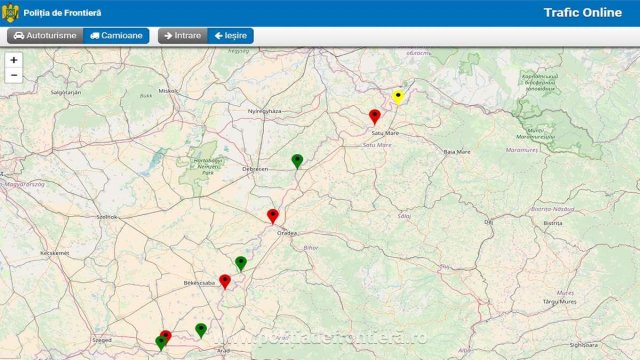Click the green marker northeast of Békéscsaba
This screenshot has width=640, height=360.
pyautogui.click(x=241, y=264)
